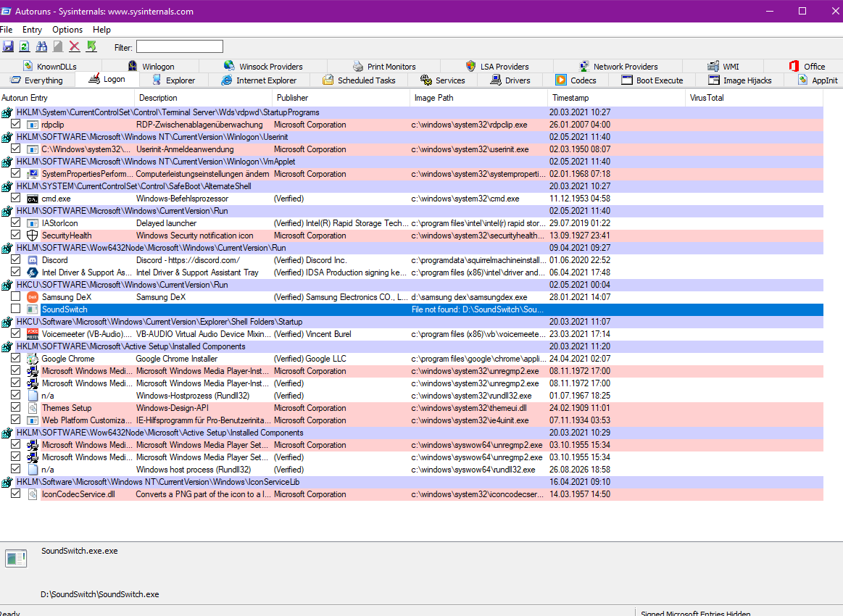Click the D:\SoundSwitch\SoundSwitch.exe path in details pane
Image resolution: width=843 pixels, height=616 pixels.
click(100, 594)
